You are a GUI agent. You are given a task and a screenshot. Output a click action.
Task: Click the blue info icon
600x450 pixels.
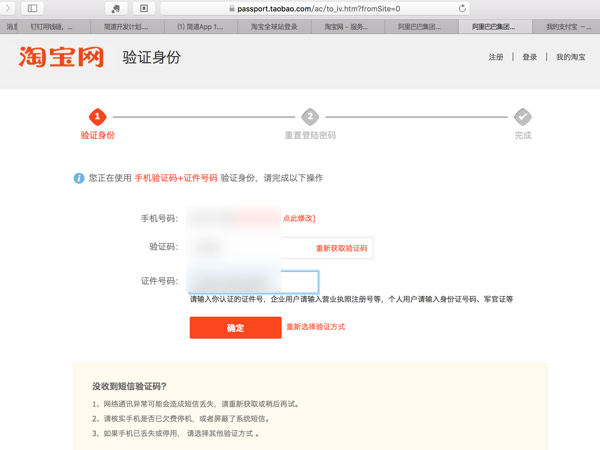click(x=79, y=178)
